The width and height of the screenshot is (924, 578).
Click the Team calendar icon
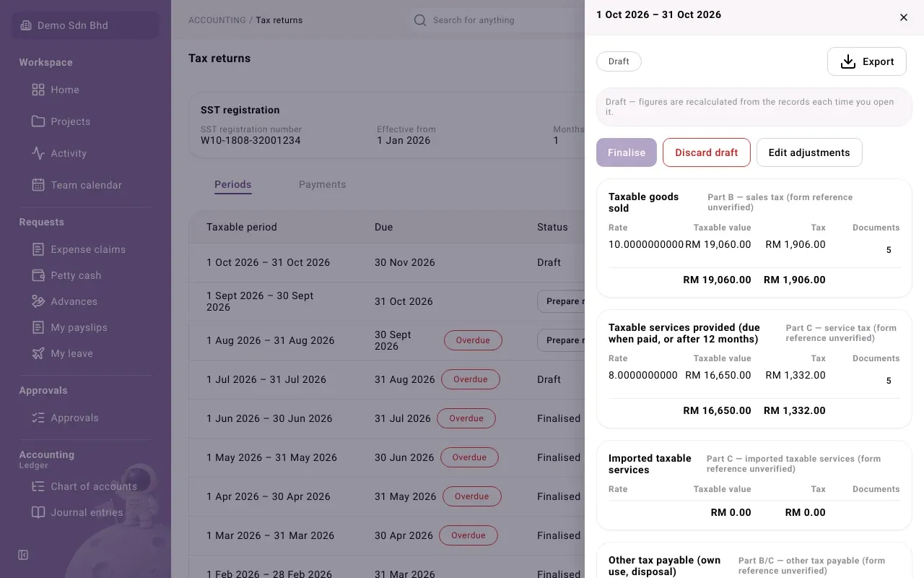tap(38, 185)
